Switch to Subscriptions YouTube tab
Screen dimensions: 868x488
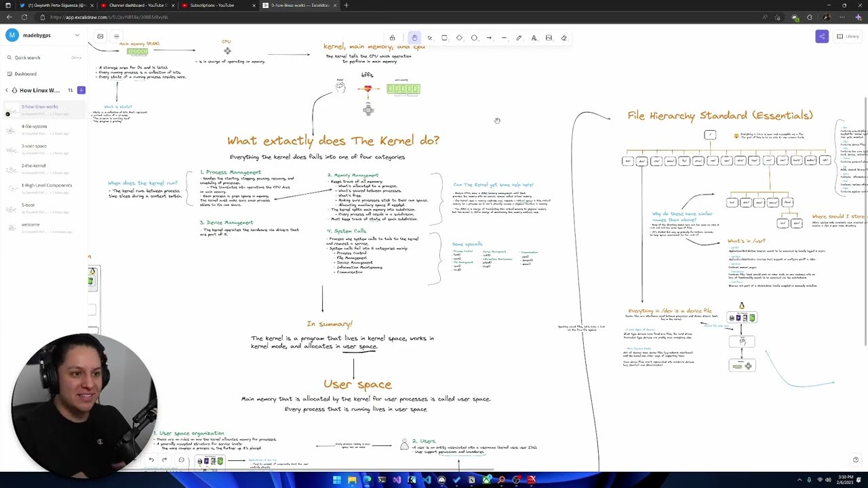(218, 5)
